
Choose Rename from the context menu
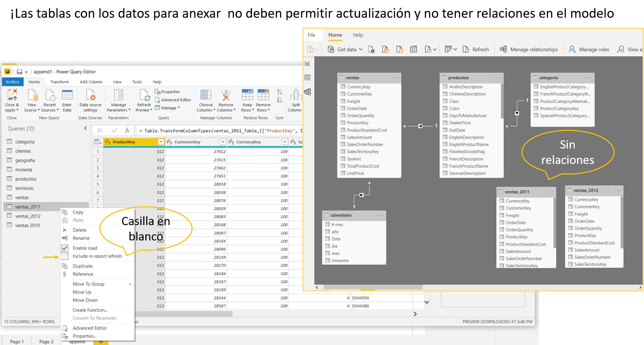(81, 238)
